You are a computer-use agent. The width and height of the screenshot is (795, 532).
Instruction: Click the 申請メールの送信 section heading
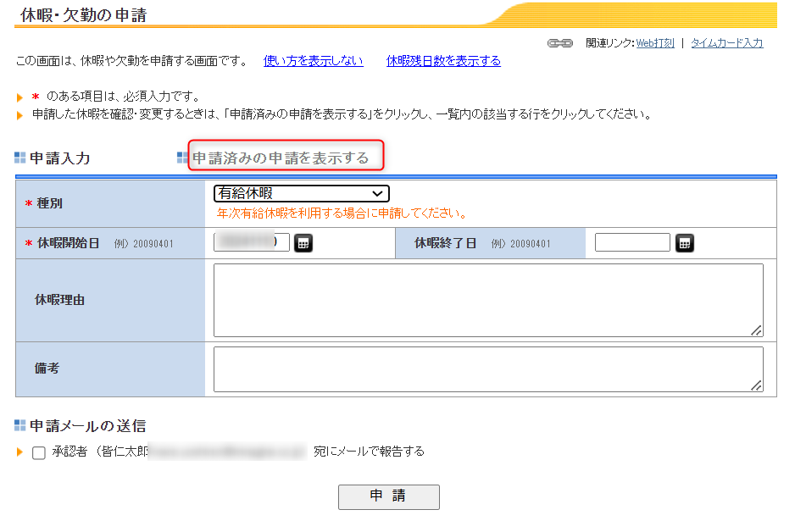87,425
